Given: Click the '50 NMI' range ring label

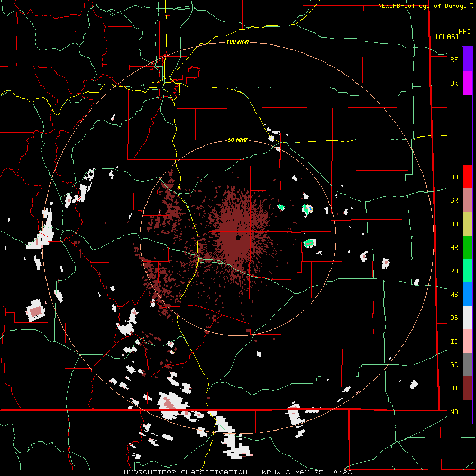Looking at the screenshot, I should (x=237, y=140).
